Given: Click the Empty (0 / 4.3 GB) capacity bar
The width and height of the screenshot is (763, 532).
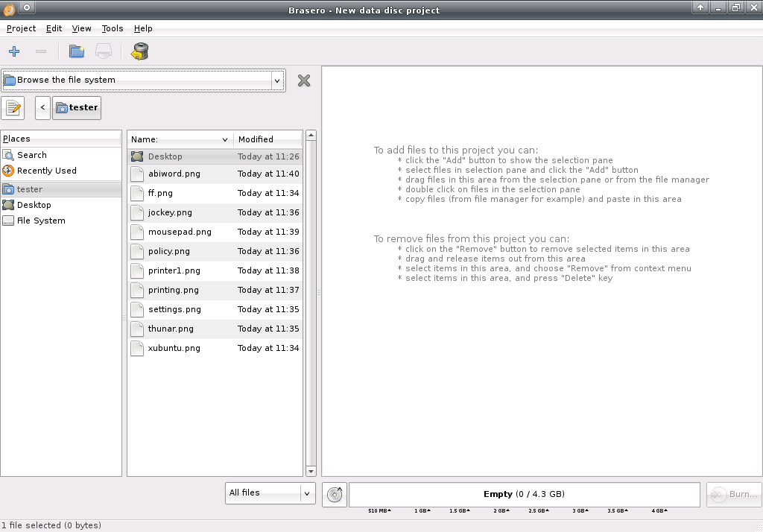Looking at the screenshot, I should pyautogui.click(x=524, y=495).
